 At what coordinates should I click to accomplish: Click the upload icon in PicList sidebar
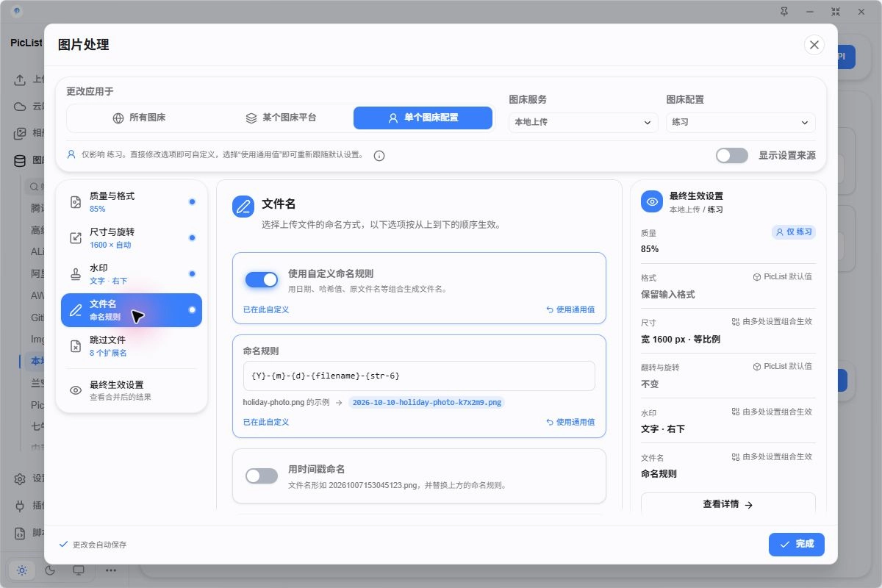pyautogui.click(x=21, y=79)
